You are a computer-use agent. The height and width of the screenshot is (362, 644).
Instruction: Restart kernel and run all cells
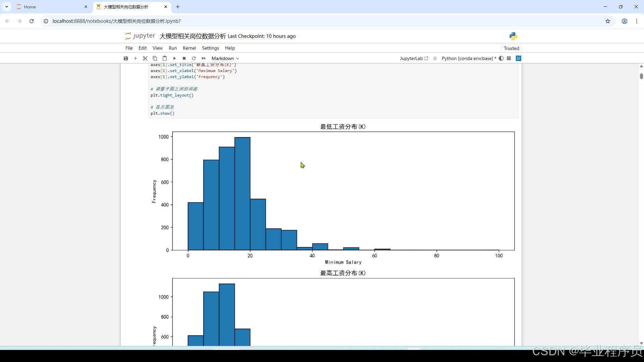204,58
